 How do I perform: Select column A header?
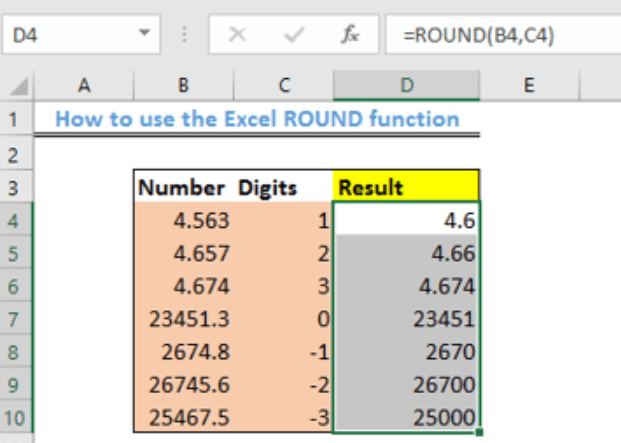click(84, 85)
